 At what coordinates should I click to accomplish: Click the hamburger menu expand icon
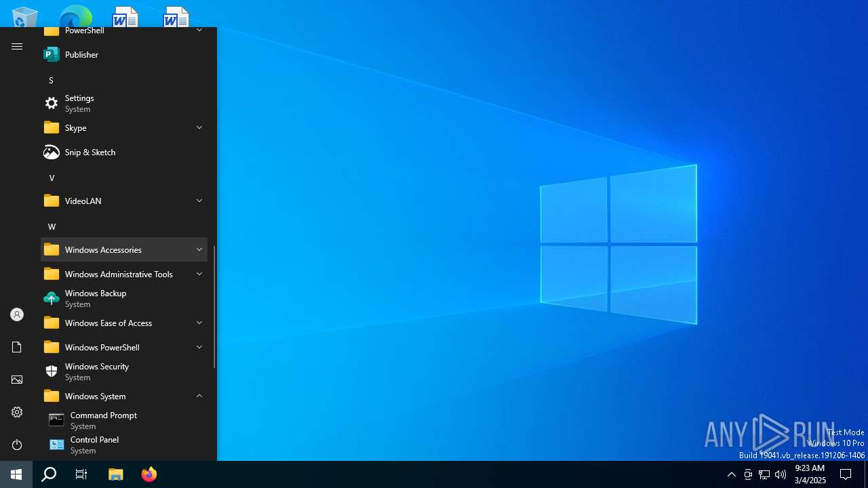tap(17, 46)
